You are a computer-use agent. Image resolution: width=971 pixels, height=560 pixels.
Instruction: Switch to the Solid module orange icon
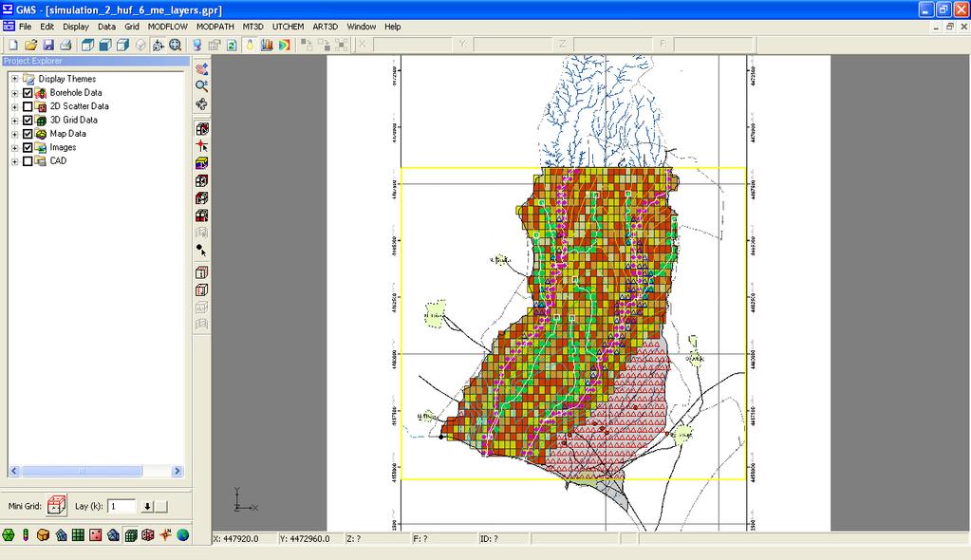(x=43, y=534)
